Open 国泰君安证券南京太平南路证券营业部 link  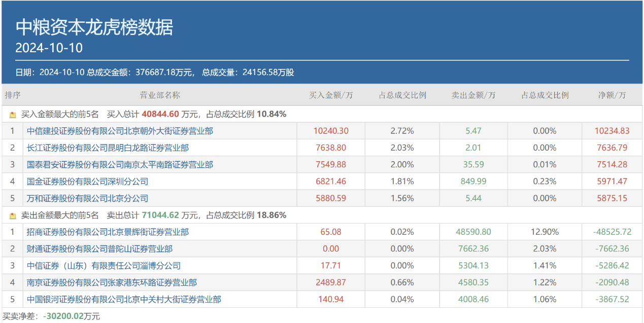pos(120,164)
